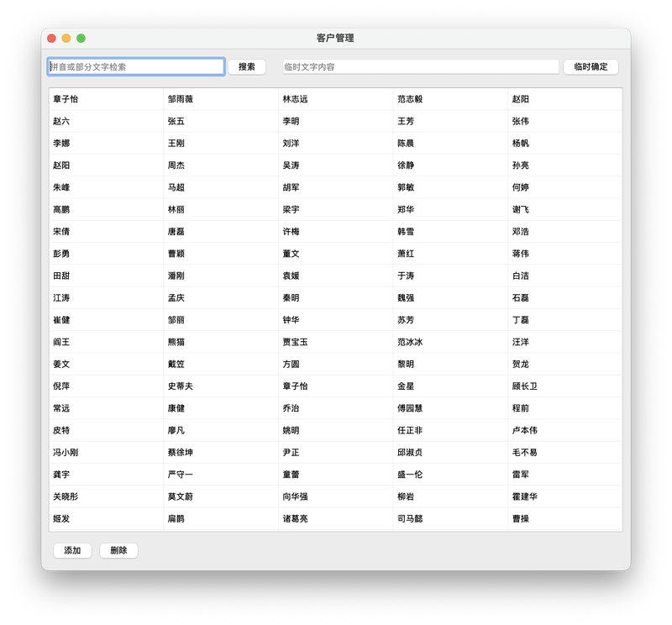Select the 秦明 cell
The height and width of the screenshot is (625, 672).
coord(336,298)
